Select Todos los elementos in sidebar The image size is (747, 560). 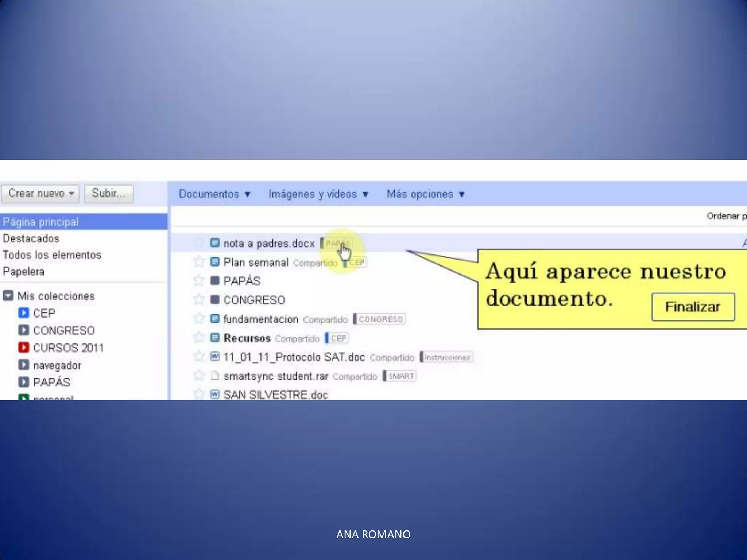pyautogui.click(x=52, y=255)
